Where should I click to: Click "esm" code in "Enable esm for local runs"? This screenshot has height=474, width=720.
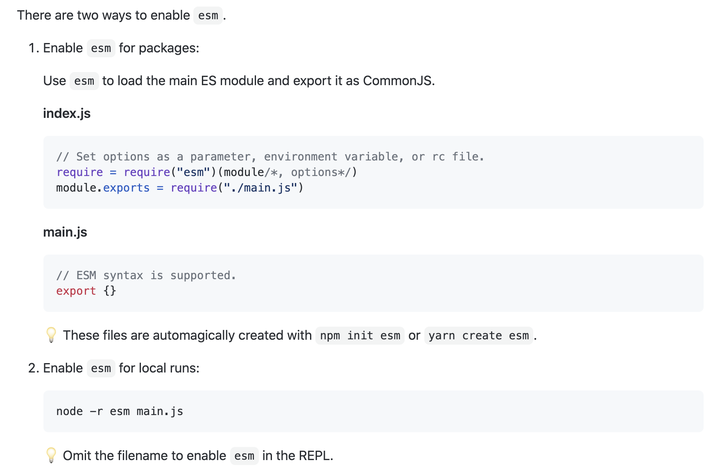[x=101, y=368]
